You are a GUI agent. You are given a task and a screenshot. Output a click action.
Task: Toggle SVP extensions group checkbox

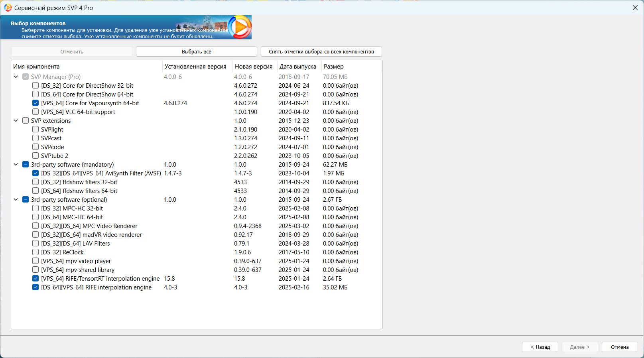click(x=26, y=120)
